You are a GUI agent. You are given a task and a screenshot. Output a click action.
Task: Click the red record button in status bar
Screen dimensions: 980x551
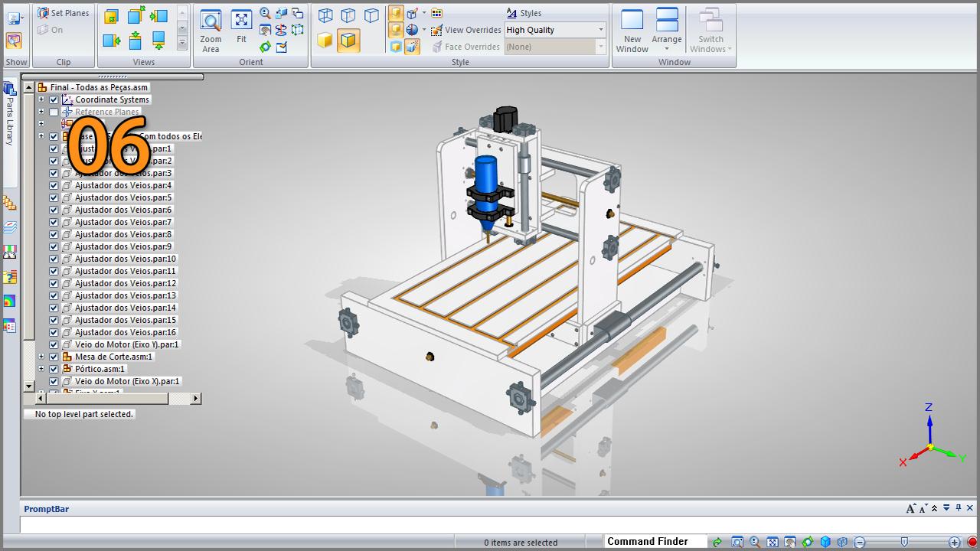[x=972, y=543]
